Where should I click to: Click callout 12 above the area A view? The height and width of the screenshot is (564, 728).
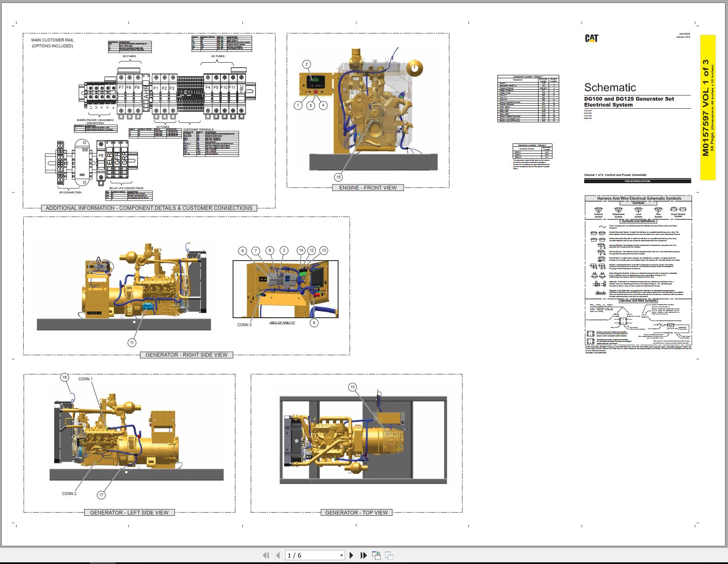(x=312, y=250)
